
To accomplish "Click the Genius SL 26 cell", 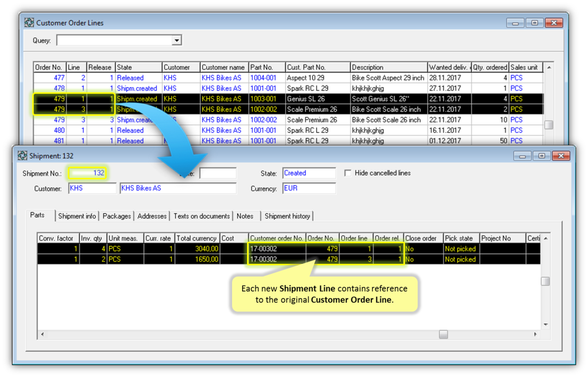I will point(318,99).
